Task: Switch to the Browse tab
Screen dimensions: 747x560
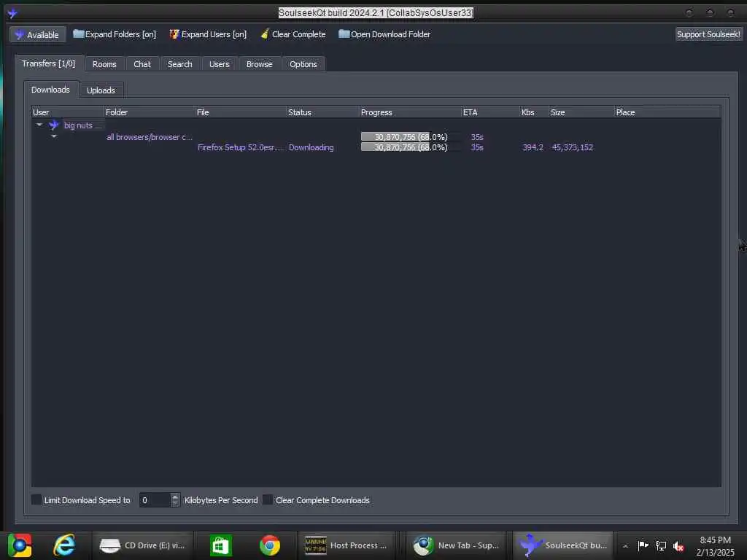Action: (259, 64)
